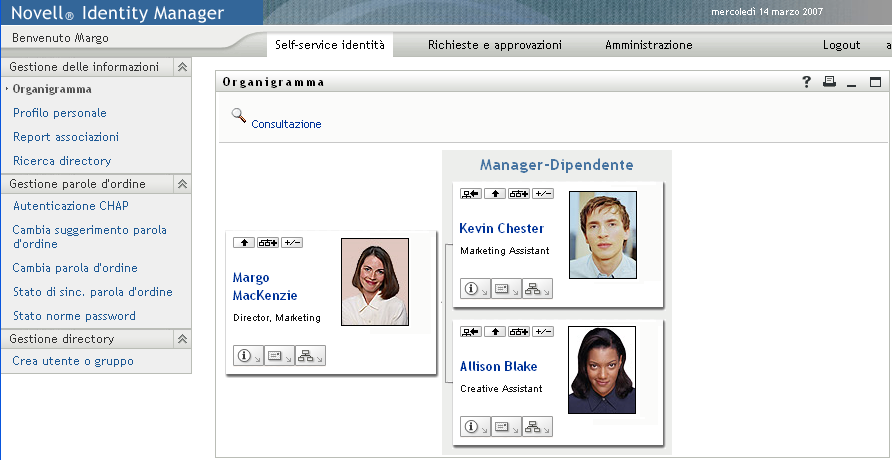This screenshot has width=892, height=460.
Task: Click the org-chart-plus icon on Kevin Chester's card
Action: tap(519, 194)
